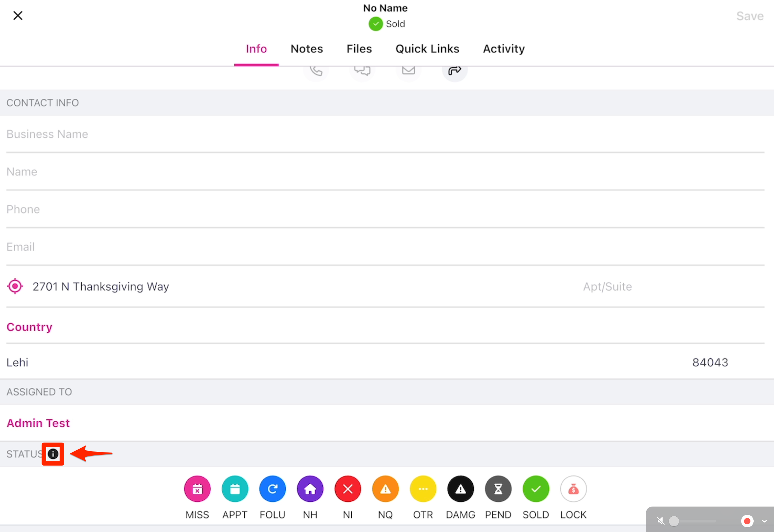Click the STATUS info icon
Screen dimensions: 774x532
[53, 454]
